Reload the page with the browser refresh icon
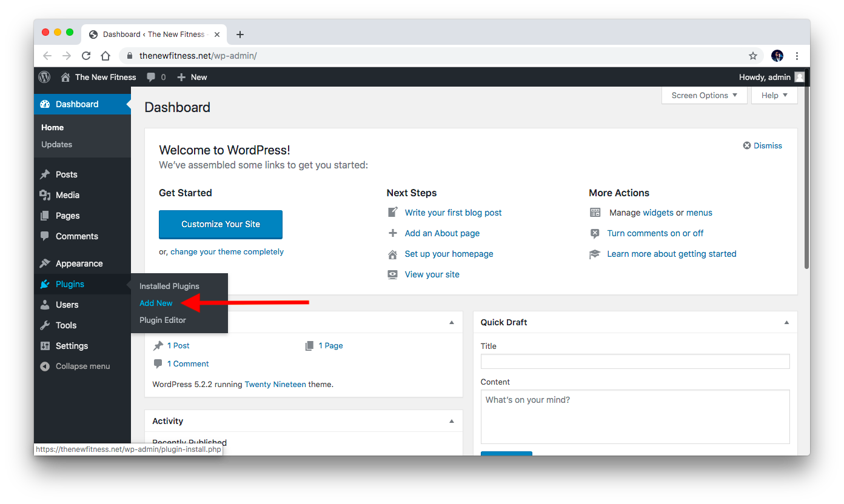The image size is (844, 504). [x=86, y=56]
